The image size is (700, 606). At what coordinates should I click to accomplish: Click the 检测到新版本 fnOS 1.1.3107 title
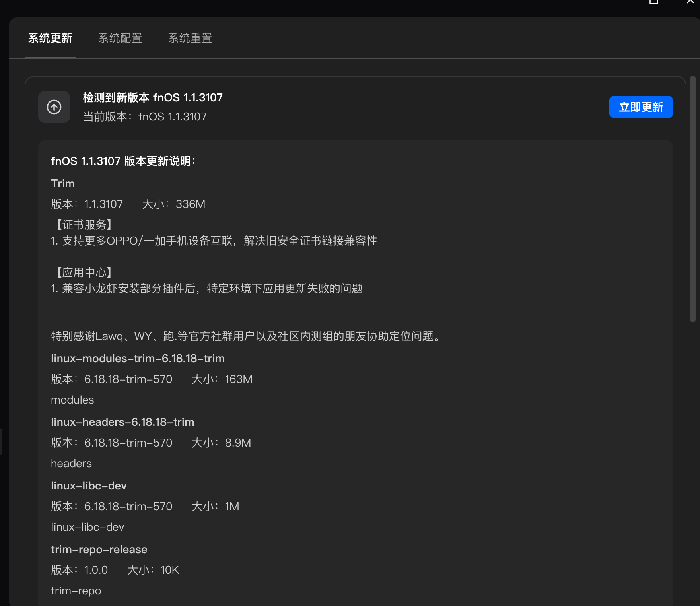point(153,97)
